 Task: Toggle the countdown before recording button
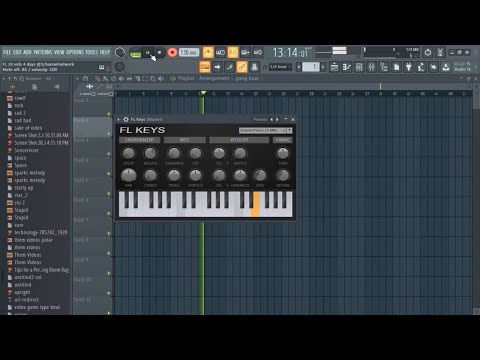(x=233, y=52)
